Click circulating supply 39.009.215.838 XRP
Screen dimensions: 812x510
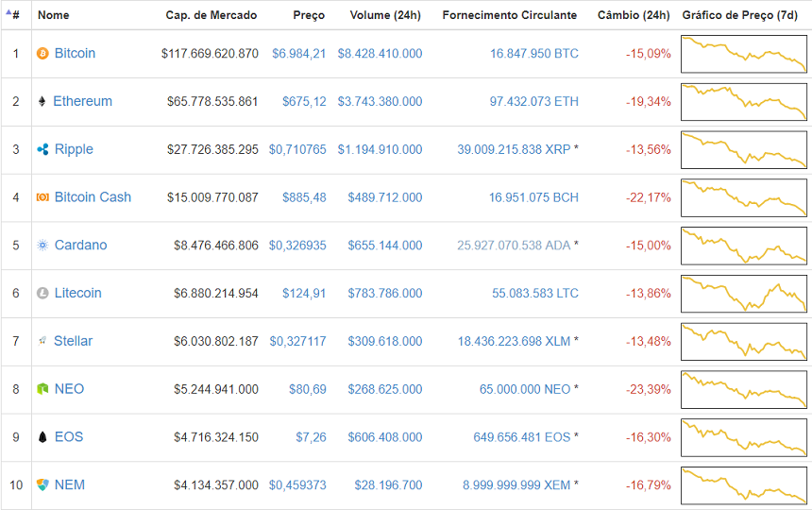pyautogui.click(x=514, y=149)
